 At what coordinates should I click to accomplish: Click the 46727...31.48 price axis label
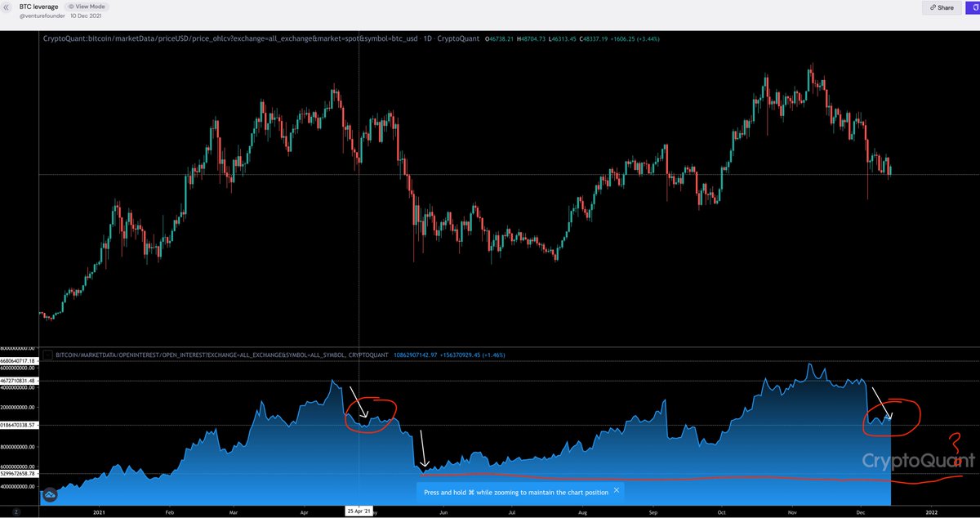tap(19, 381)
